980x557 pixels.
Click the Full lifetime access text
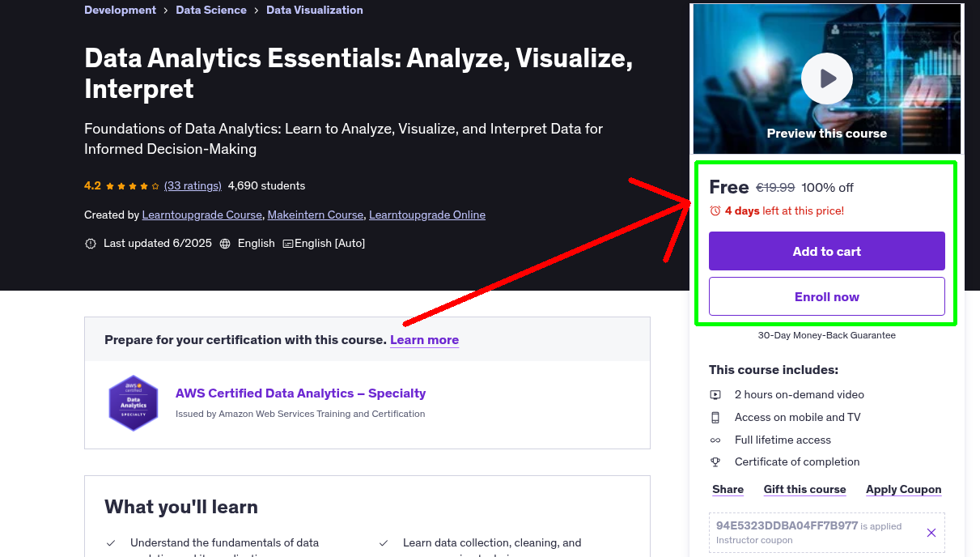click(x=783, y=440)
